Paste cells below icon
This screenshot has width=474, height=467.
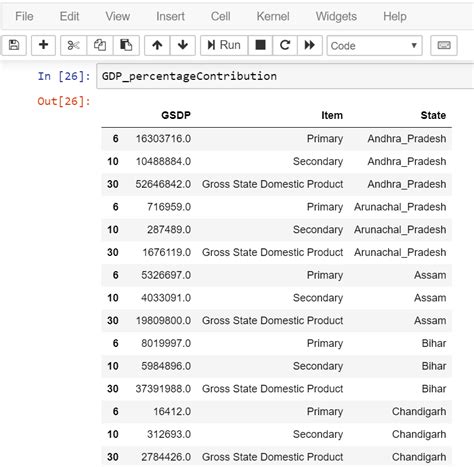(126, 45)
